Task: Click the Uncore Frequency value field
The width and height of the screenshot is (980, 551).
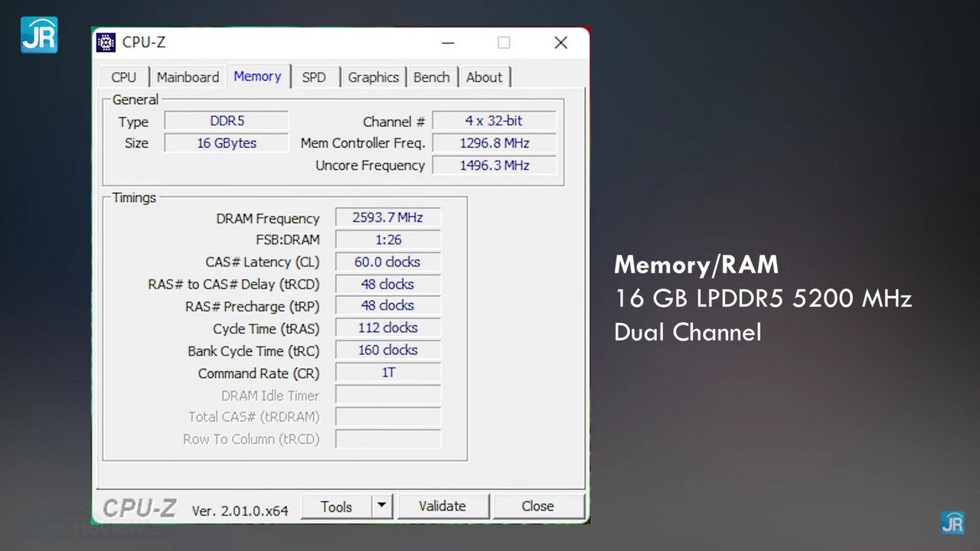Action: 494,165
